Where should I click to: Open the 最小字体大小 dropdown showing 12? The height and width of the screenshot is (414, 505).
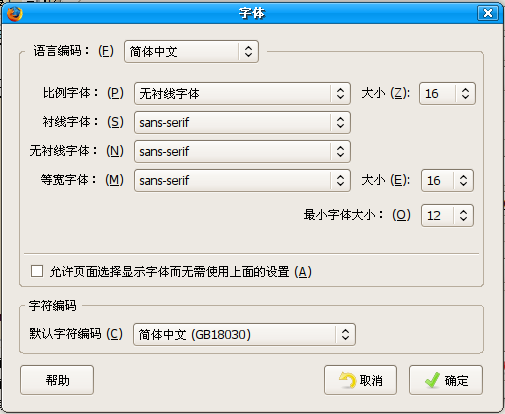(447, 215)
